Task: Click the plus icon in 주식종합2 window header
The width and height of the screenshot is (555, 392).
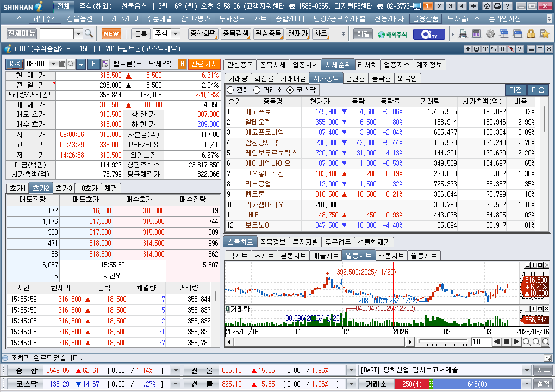Action: point(468,49)
